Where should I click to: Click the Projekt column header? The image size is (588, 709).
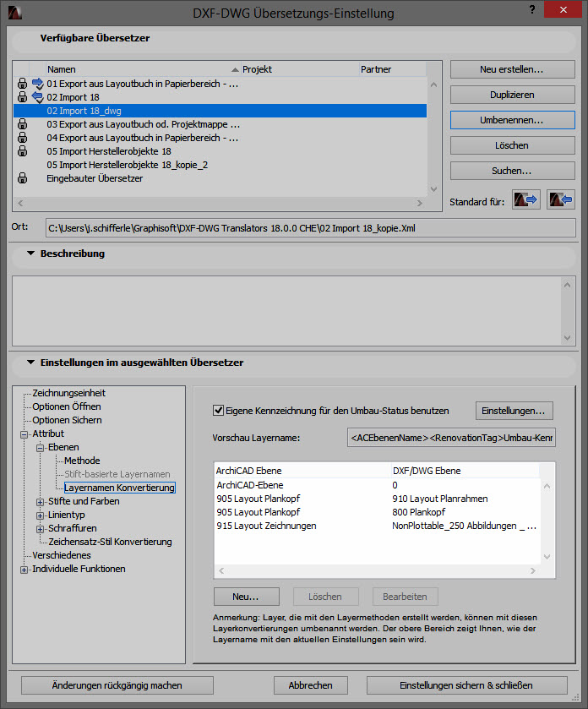(300, 69)
